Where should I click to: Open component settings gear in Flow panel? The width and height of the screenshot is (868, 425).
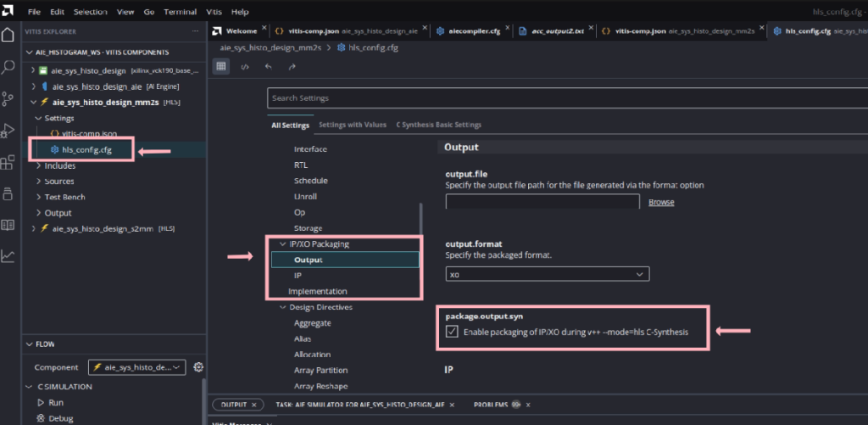click(198, 366)
